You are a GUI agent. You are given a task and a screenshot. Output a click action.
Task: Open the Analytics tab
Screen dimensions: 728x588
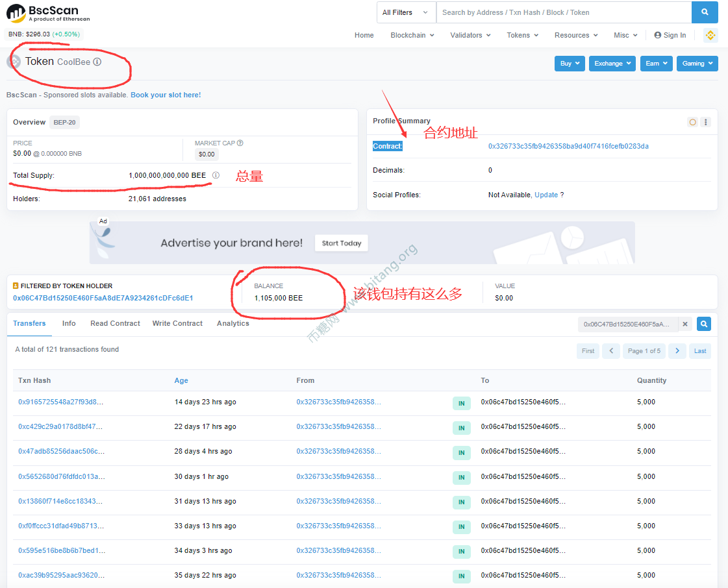pyautogui.click(x=233, y=323)
